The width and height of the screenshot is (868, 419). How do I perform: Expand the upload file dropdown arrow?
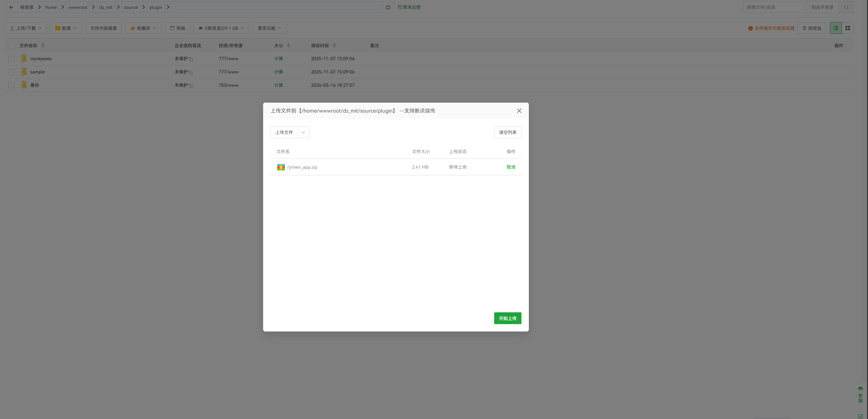[303, 132]
